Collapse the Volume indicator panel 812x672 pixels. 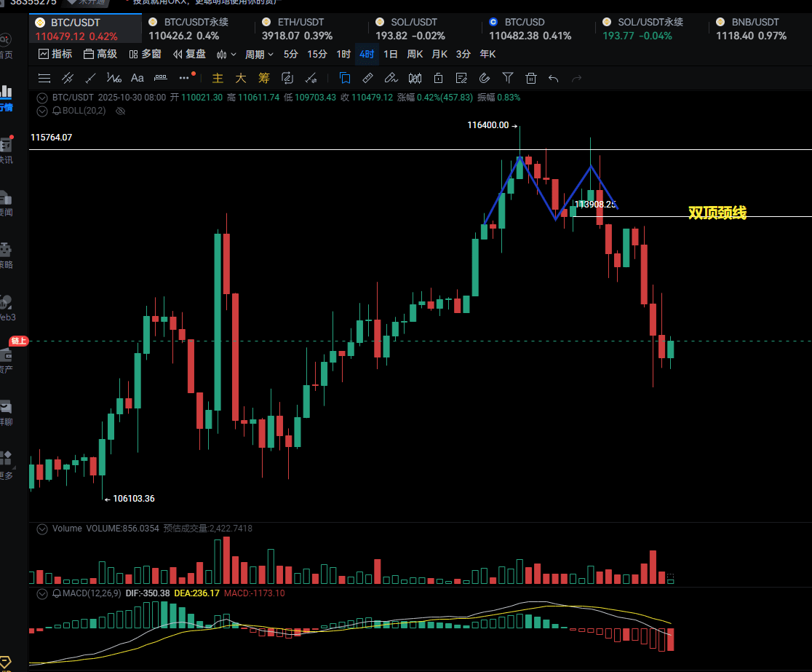click(x=42, y=529)
